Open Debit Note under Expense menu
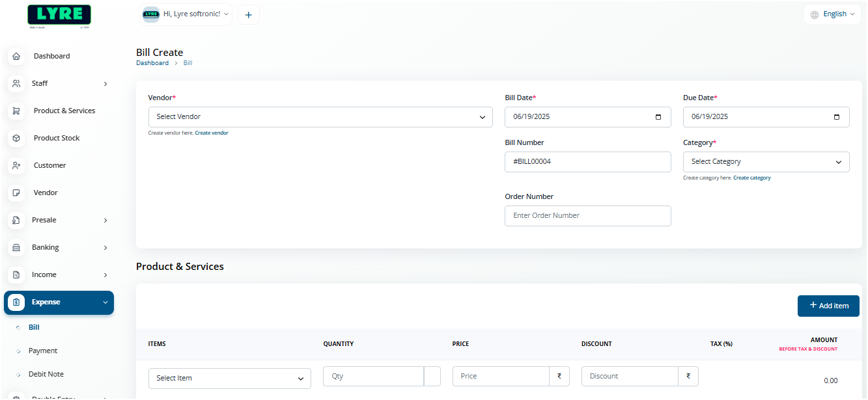 pos(46,374)
